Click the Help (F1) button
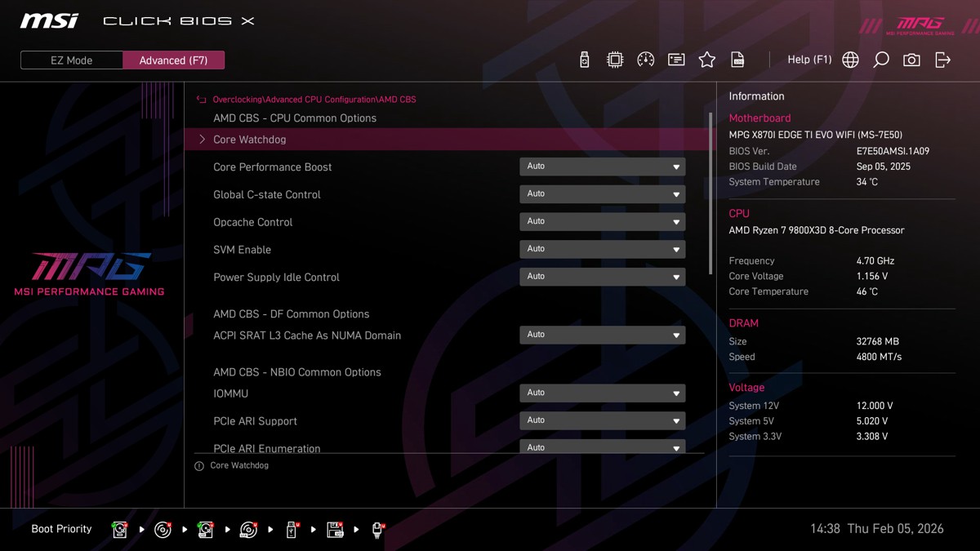 click(808, 60)
